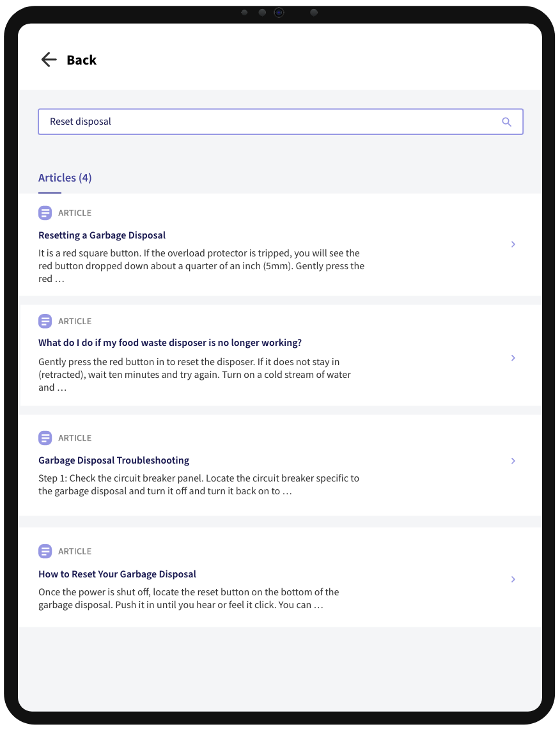Open the Resetting a Garbage Disposal article link
Screen dimensions: 560x736
click(x=102, y=235)
